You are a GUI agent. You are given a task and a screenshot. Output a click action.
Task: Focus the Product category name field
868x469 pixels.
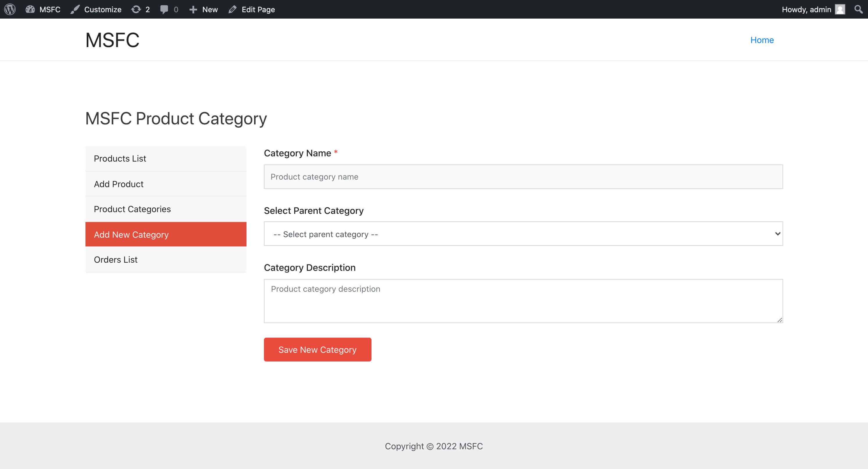pos(523,177)
